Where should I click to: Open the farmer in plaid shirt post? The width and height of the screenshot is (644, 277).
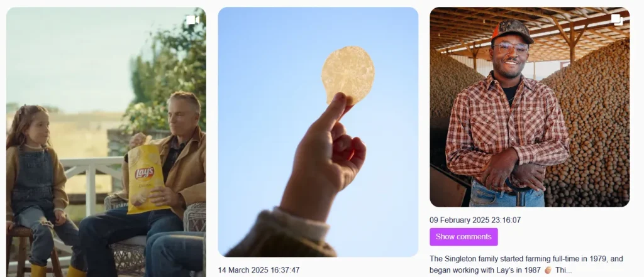(530, 107)
